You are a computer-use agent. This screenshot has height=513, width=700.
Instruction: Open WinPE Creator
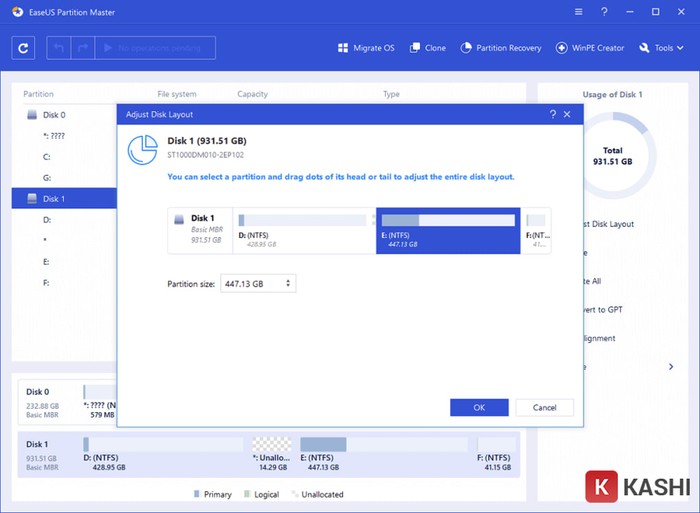[589, 48]
